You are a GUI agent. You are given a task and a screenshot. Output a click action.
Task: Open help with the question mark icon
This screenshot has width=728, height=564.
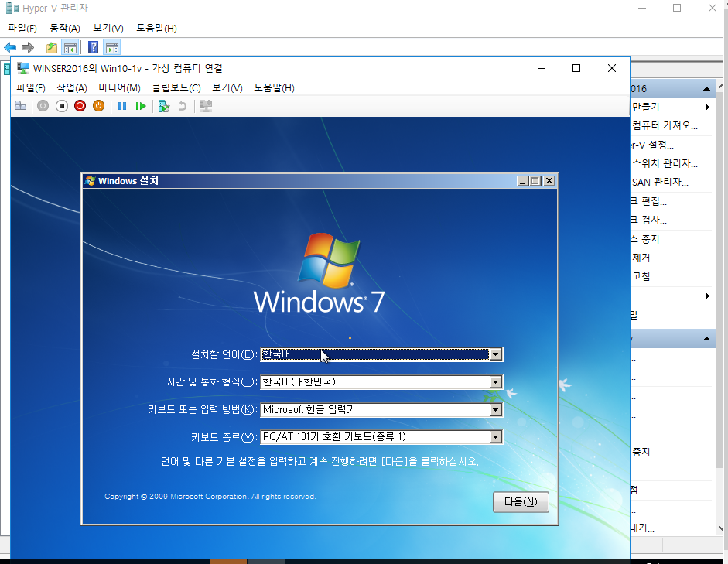point(93,47)
